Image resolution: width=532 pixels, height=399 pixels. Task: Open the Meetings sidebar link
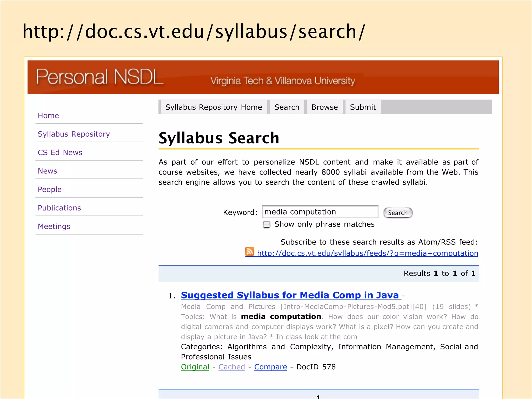tap(54, 226)
